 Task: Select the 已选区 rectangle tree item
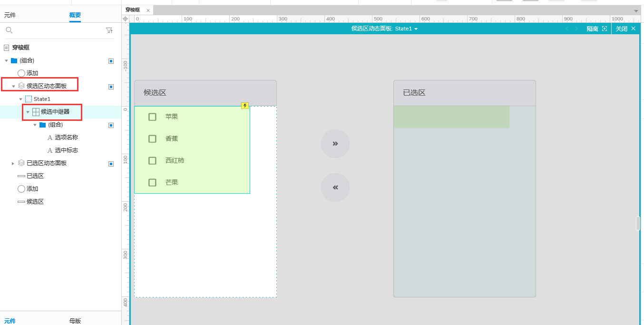tap(35, 176)
